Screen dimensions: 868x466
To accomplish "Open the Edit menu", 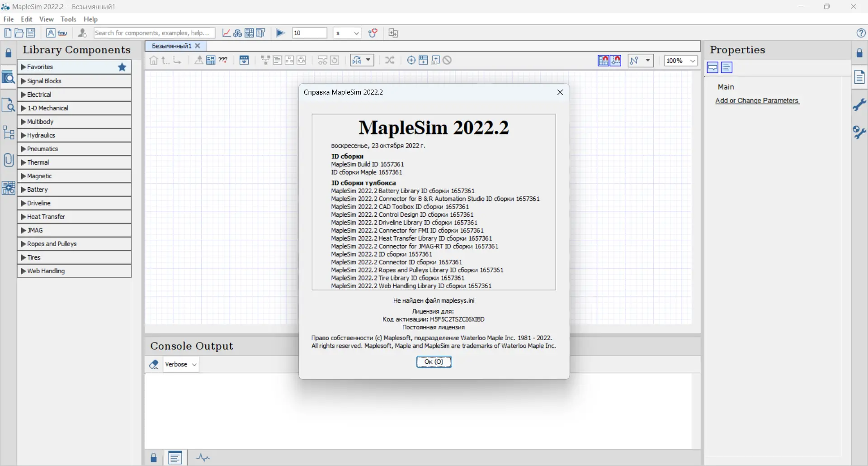I will point(27,19).
